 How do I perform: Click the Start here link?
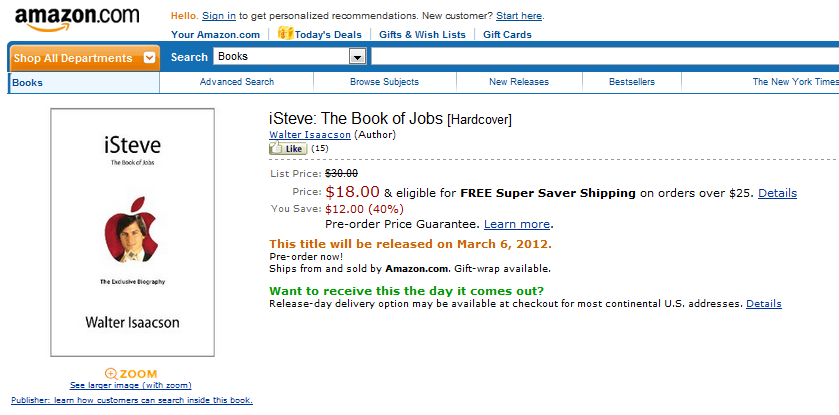point(519,16)
